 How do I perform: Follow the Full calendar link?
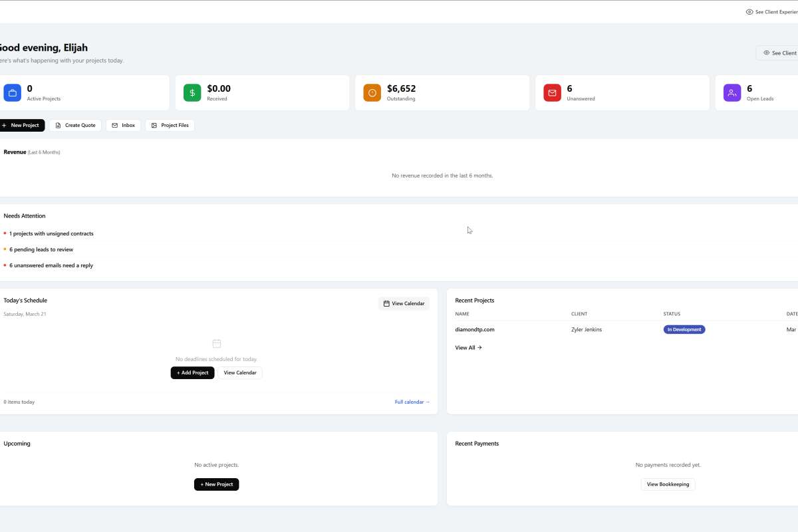412,402
